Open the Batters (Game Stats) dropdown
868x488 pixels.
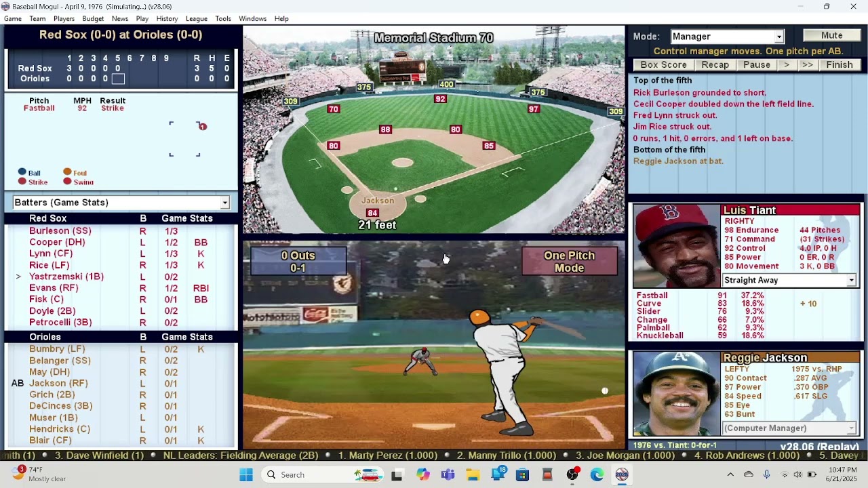pyautogui.click(x=121, y=203)
